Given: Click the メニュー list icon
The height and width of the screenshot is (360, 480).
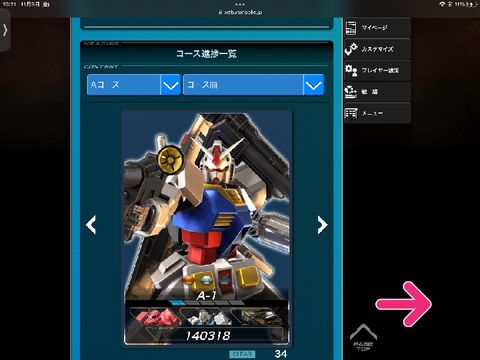Looking at the screenshot, I should point(351,113).
